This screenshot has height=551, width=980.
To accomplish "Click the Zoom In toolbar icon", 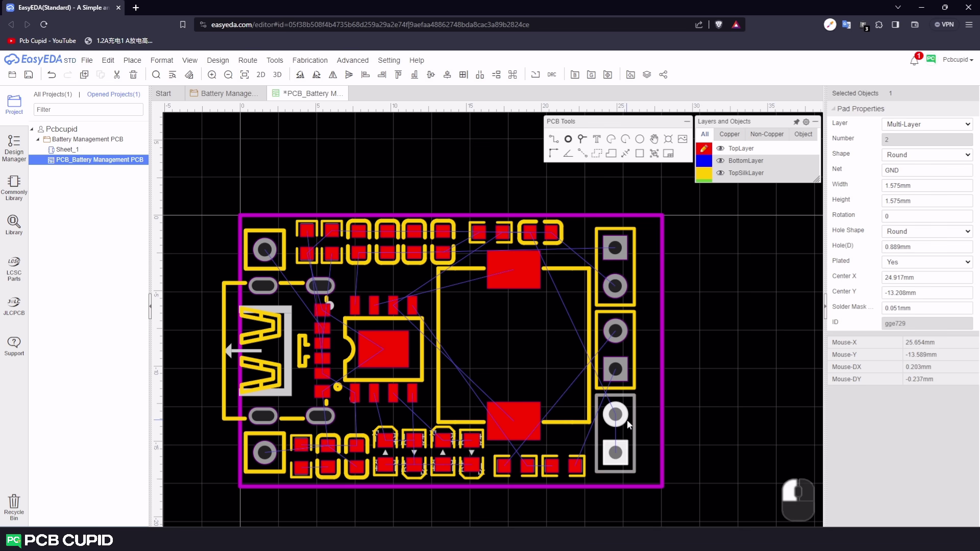I will click(x=212, y=74).
